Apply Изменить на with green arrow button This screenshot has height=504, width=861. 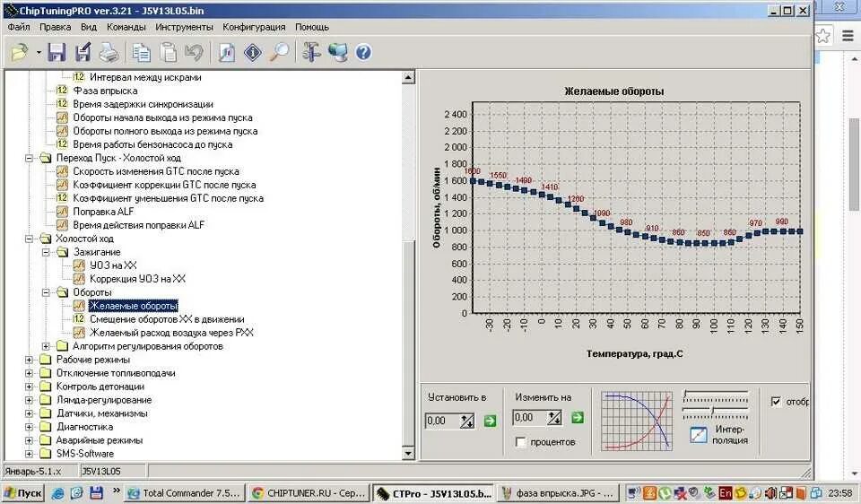(577, 418)
